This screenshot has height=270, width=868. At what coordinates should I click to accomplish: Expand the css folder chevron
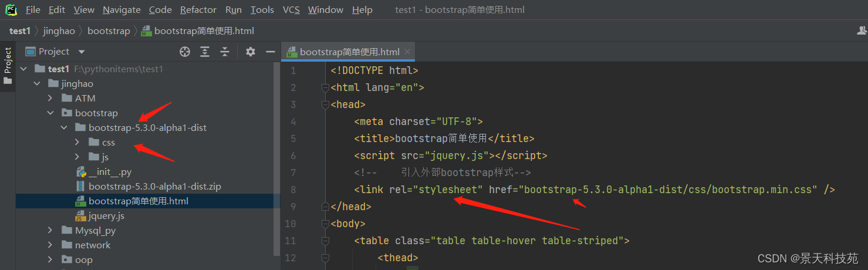pyautogui.click(x=77, y=142)
